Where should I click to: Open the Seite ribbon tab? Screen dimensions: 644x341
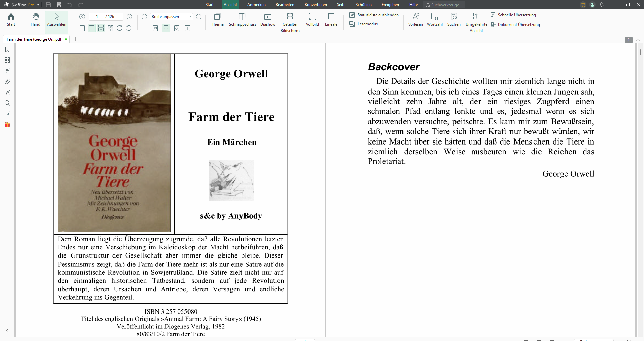pos(341,5)
